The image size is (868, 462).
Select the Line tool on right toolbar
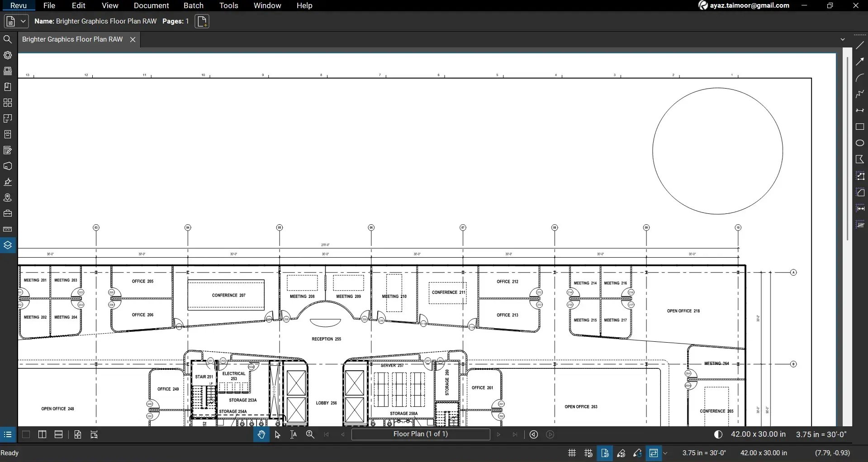tap(860, 45)
